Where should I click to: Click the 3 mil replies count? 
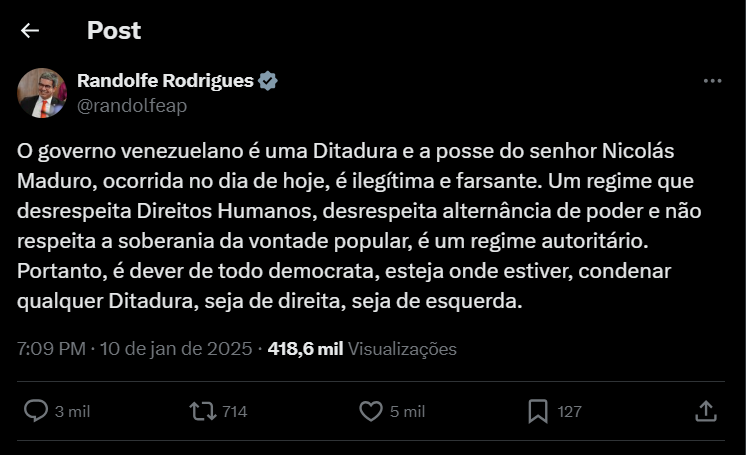click(x=73, y=411)
